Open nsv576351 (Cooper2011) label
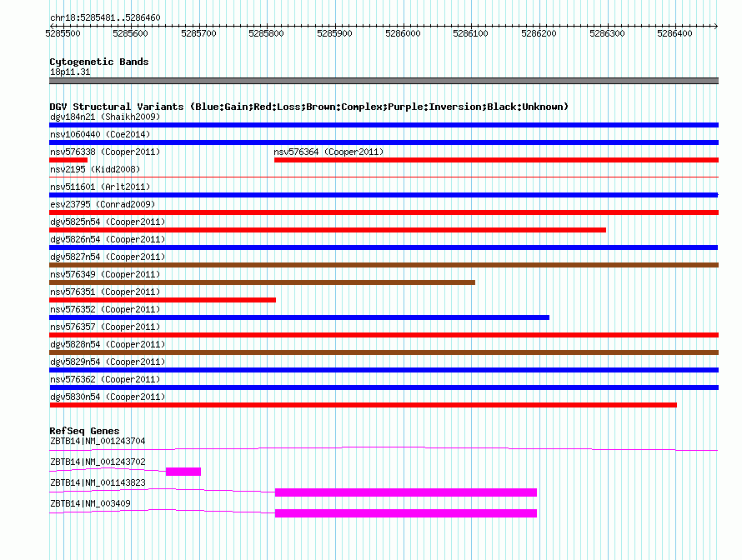Screen dimensions: 742x560 pos(105,292)
